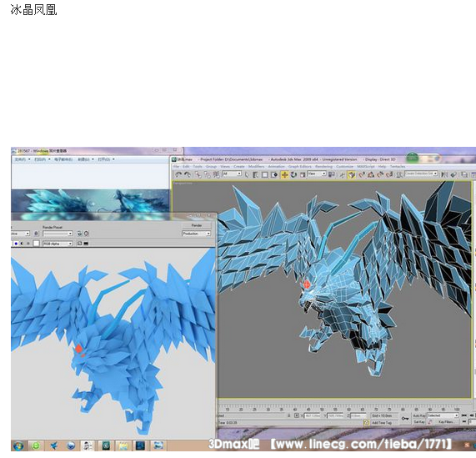Viewport: 476px width, 458px height.
Task: Click the Render button
Action: coord(197,225)
